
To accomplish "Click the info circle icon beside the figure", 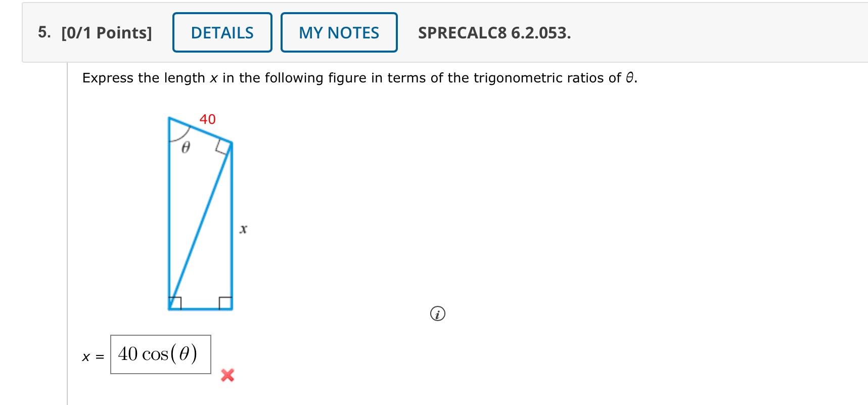I will [438, 313].
